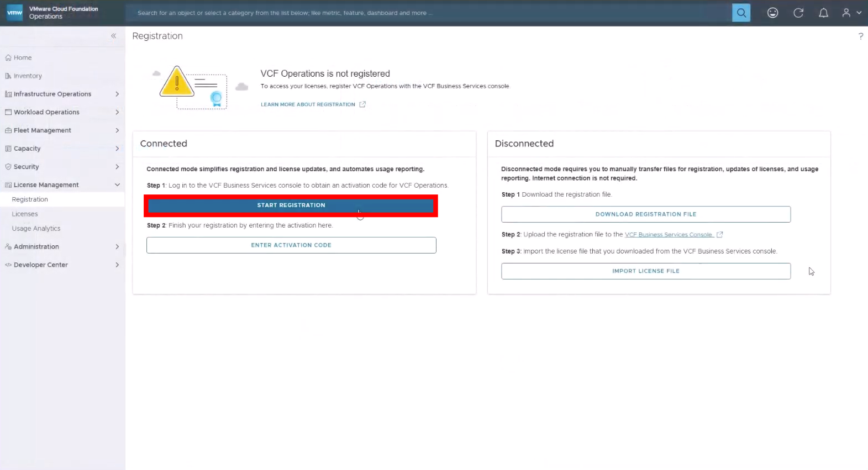
Task: Open the Fleet Management menu label
Action: tap(43, 130)
